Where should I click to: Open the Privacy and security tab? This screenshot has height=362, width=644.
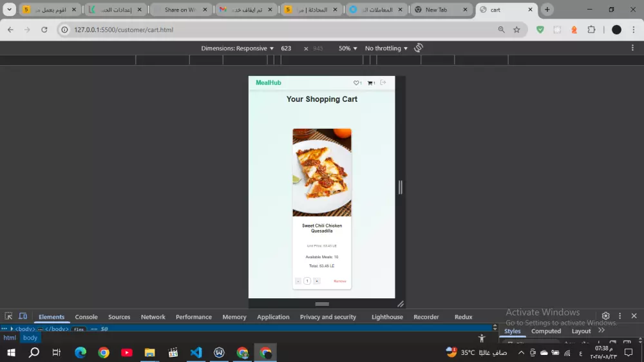328,317
